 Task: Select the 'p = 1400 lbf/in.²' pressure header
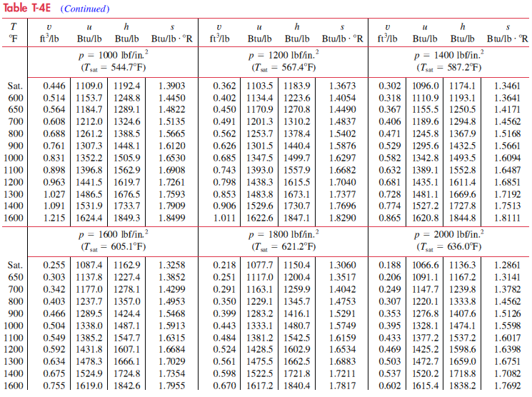[x=448, y=55]
